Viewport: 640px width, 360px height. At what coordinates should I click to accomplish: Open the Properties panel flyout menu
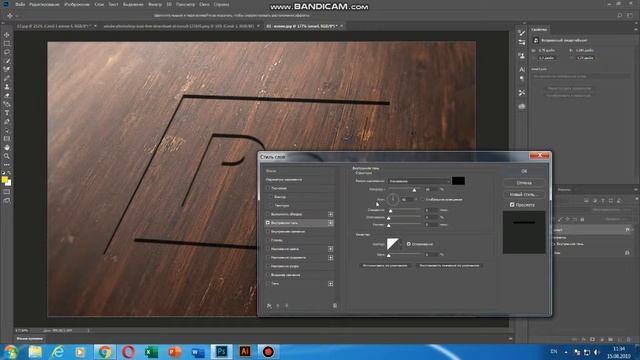(636, 29)
